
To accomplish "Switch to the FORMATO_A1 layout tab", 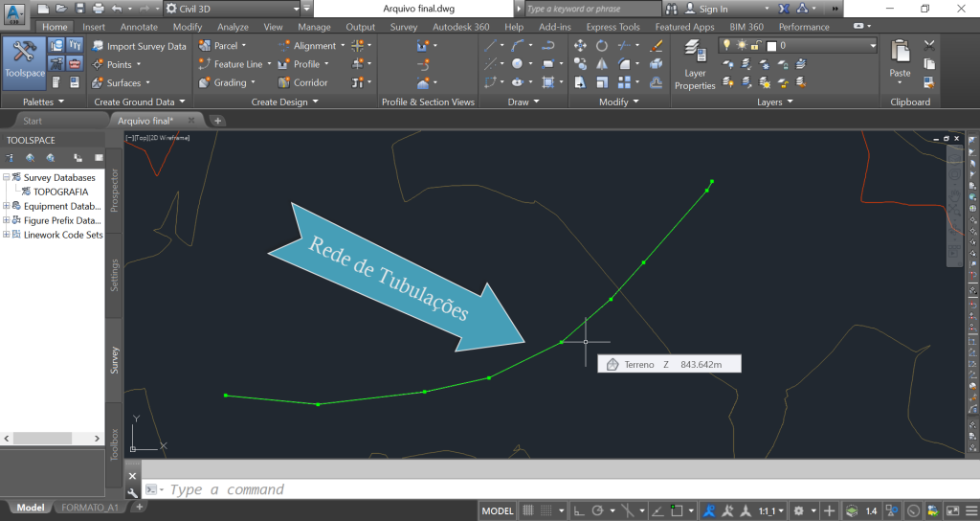I will [89, 508].
